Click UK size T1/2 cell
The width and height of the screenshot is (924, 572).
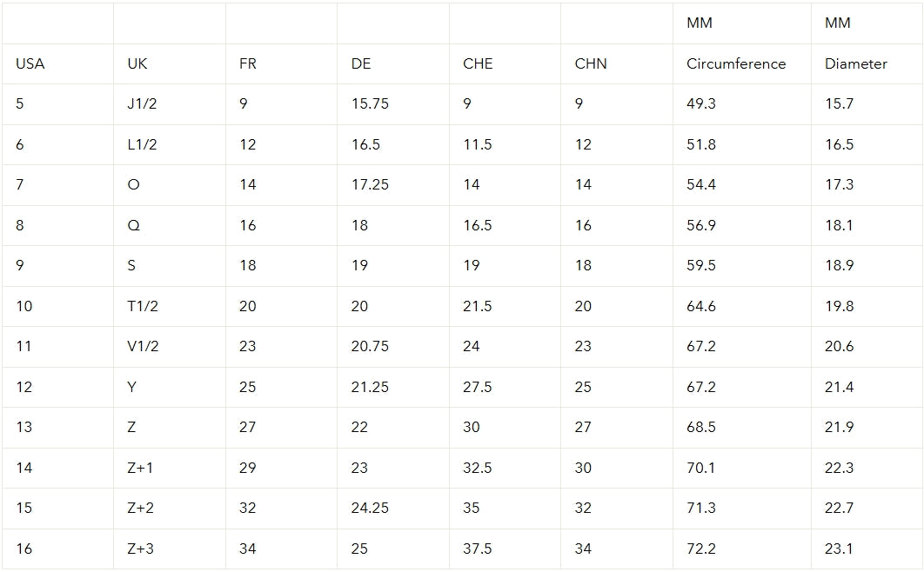[x=143, y=306]
